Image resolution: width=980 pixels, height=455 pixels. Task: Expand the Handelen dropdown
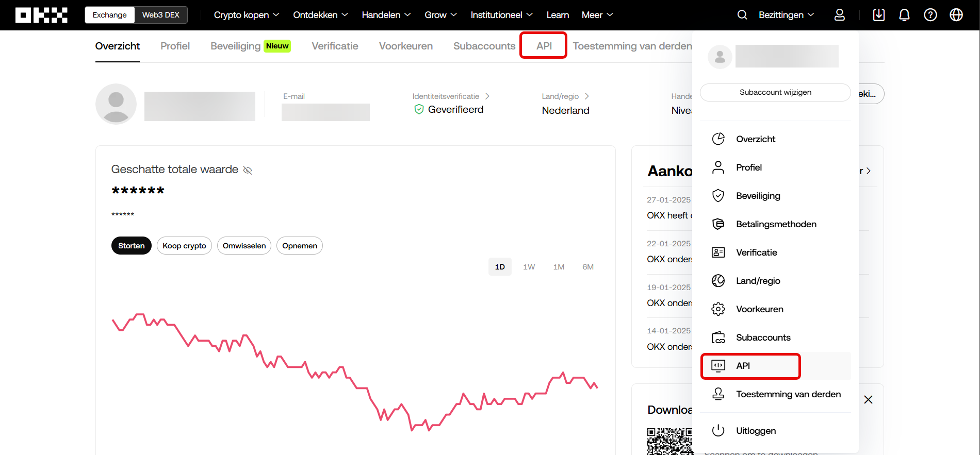pos(386,15)
